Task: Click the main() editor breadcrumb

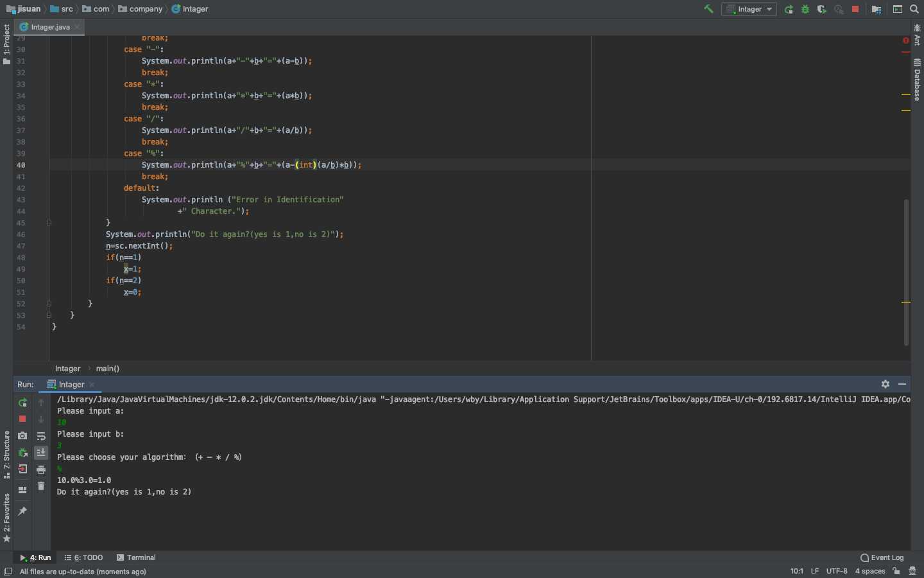Action: [x=108, y=369]
